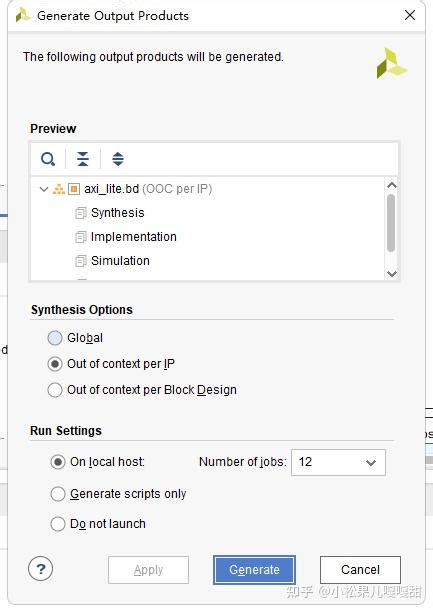Collapse the axi_lite.bd tree node

click(x=44, y=189)
